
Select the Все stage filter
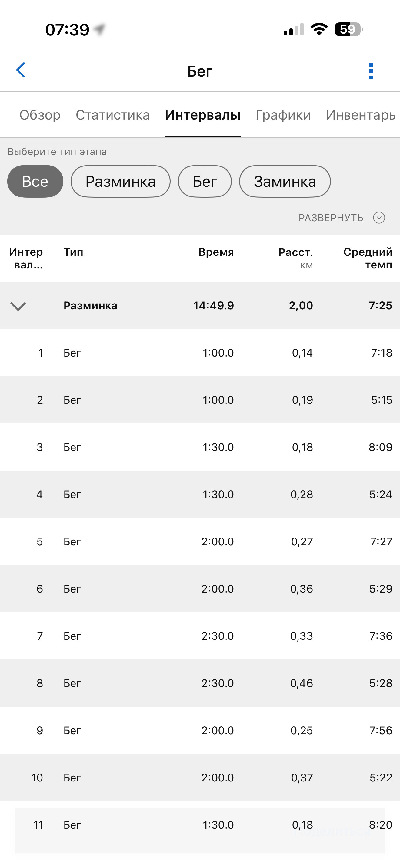pyautogui.click(x=35, y=181)
